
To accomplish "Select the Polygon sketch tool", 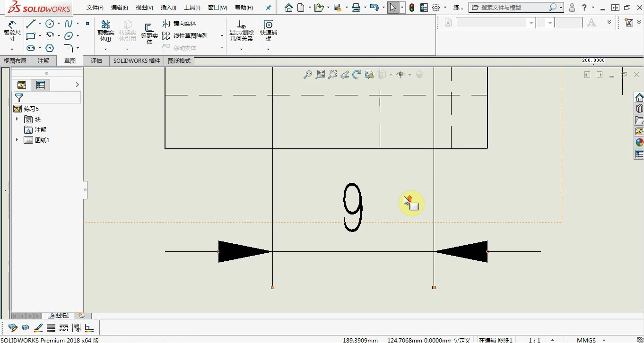I will coord(50,48).
